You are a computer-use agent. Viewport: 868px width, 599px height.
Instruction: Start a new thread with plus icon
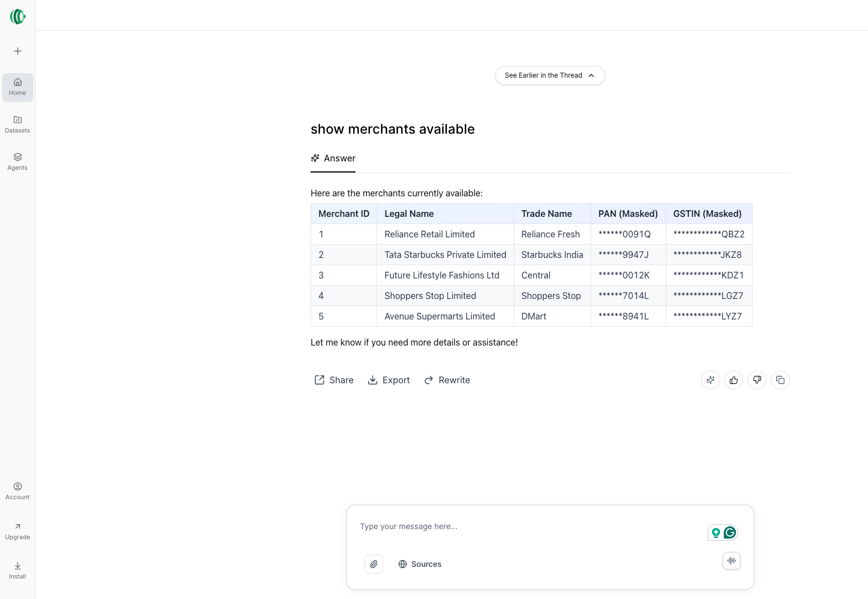pyautogui.click(x=18, y=51)
